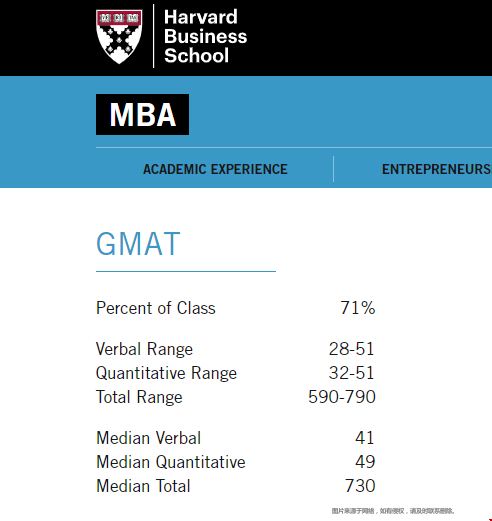Select the Median Verbal row label

pos(148,438)
